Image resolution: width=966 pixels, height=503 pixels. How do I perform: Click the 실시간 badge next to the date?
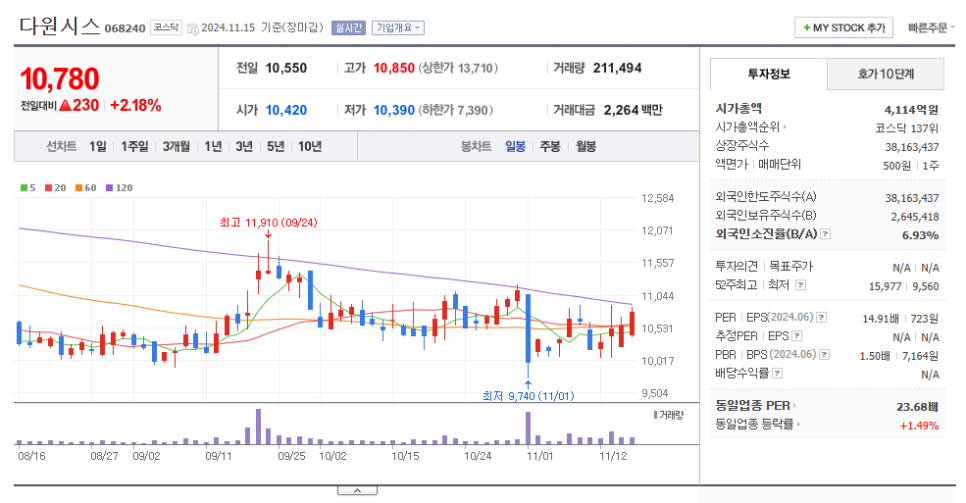point(349,28)
